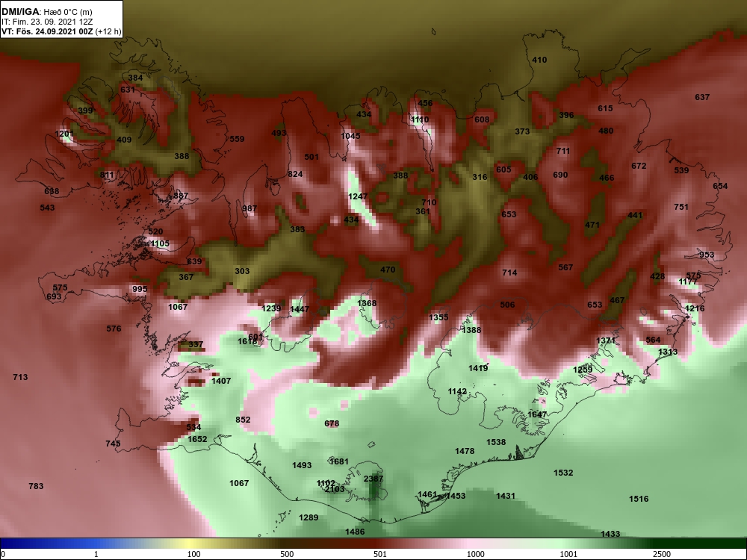
Task: Click the 852 label
Action: (x=243, y=420)
